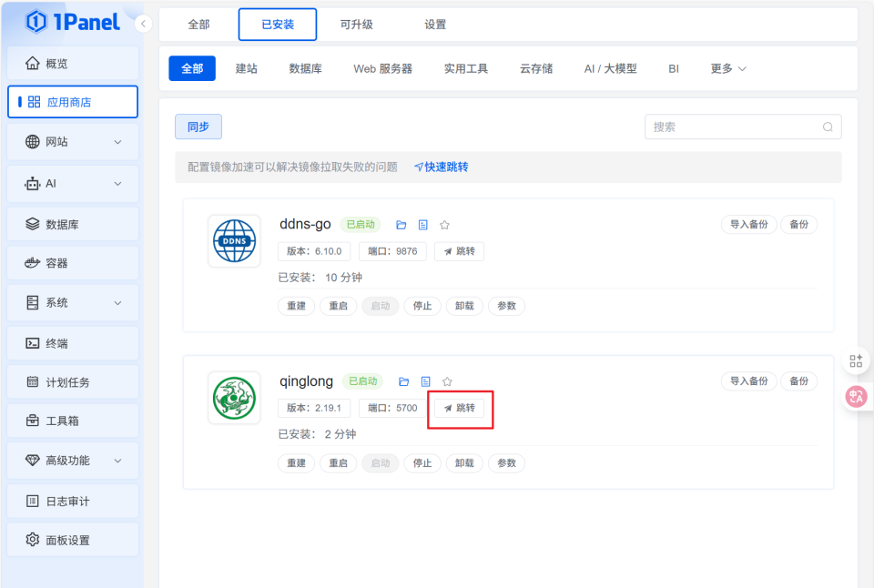The height and width of the screenshot is (588, 874).
Task: Click 重启 for ddns-go
Action: click(338, 306)
